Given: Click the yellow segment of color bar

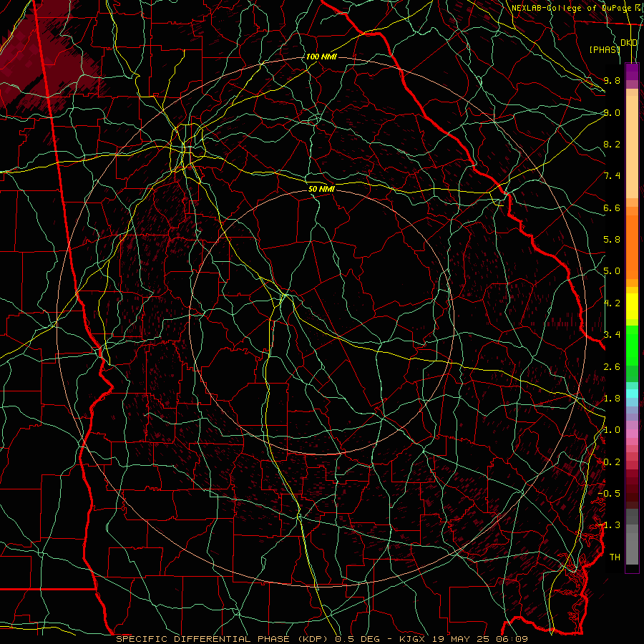Looking at the screenshot, I should pos(632,306).
